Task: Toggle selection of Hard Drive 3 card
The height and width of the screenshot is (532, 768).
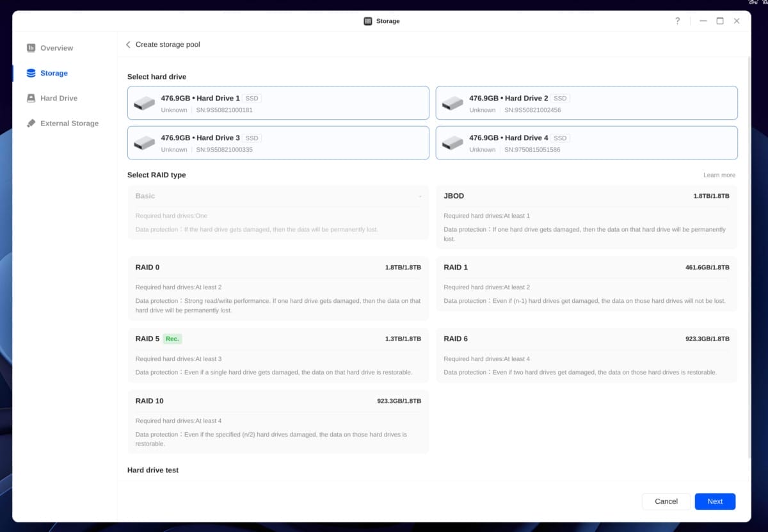Action: tap(278, 143)
